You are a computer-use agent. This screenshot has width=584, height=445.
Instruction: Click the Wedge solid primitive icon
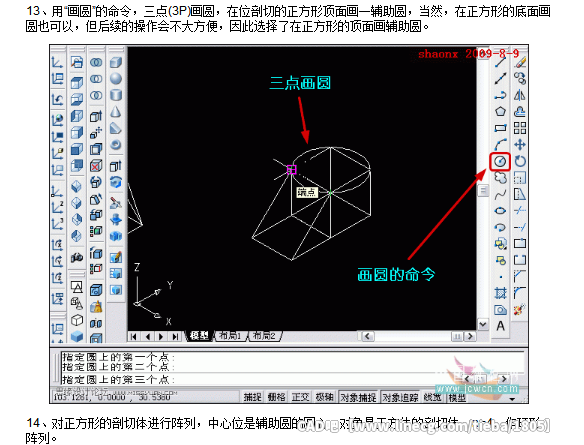click(116, 128)
